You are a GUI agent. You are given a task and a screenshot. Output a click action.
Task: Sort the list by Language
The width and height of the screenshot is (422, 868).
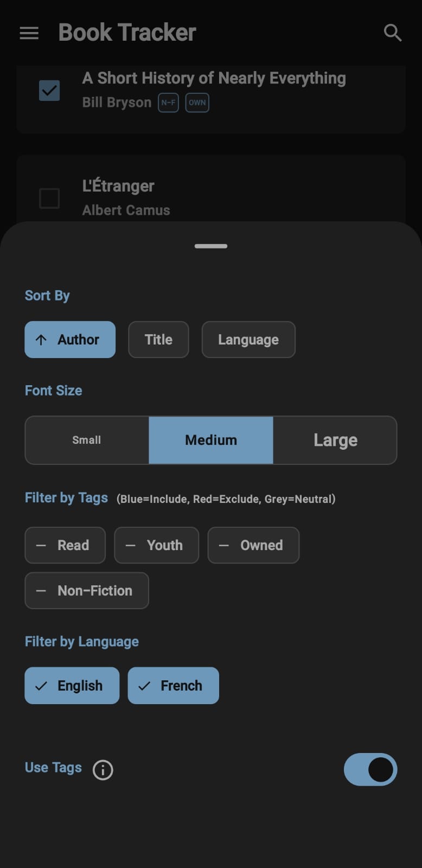click(248, 340)
